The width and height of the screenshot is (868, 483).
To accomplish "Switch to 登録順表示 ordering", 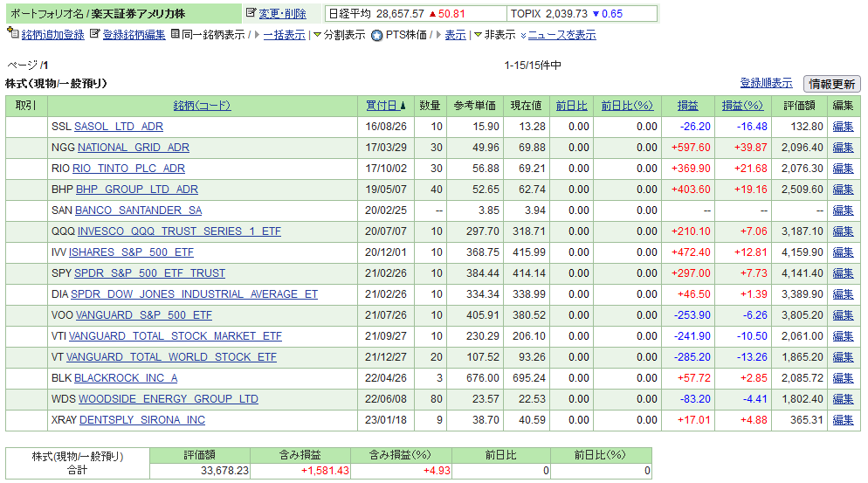I will (x=766, y=83).
